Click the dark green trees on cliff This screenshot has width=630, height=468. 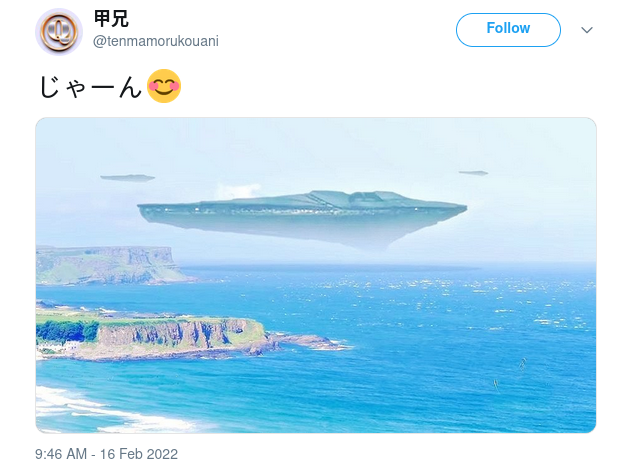pos(66,331)
